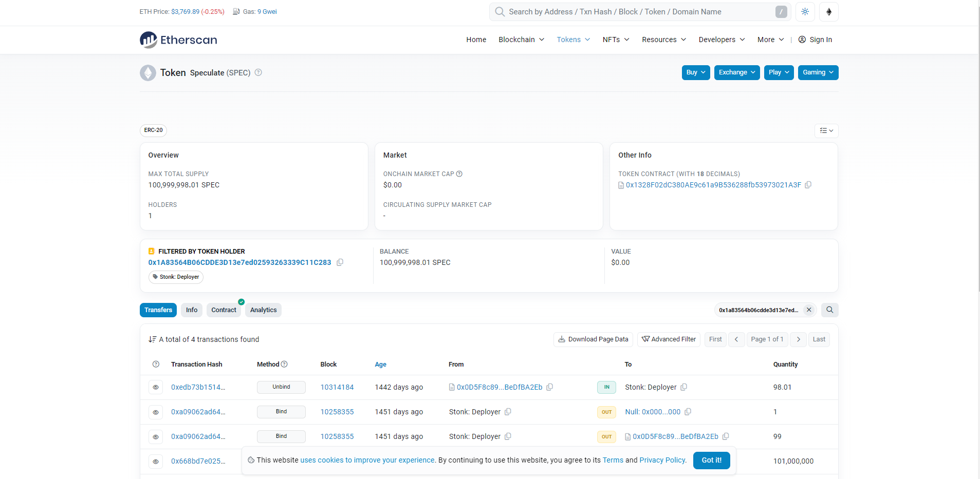This screenshot has width=980, height=479.
Task: Sort by the Age column header
Action: tap(381, 365)
